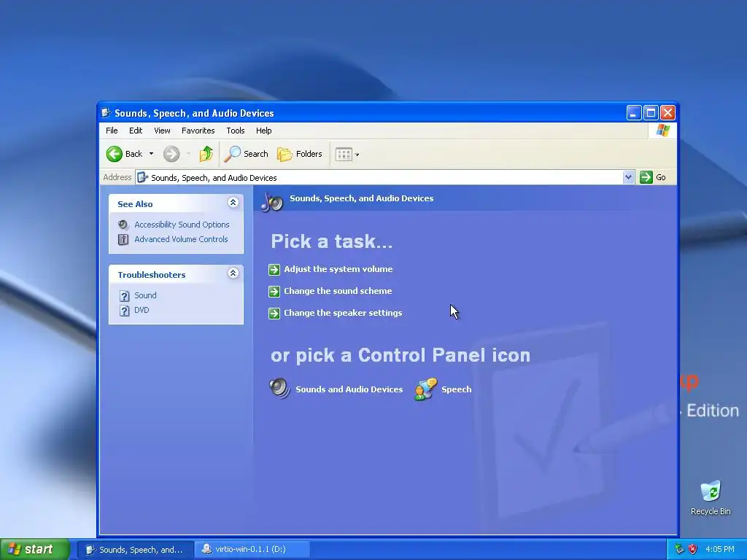Switch to virtio-win-0.1.1 (D:) taskbar button
Viewport: 747px width, 560px height.
[253, 549]
